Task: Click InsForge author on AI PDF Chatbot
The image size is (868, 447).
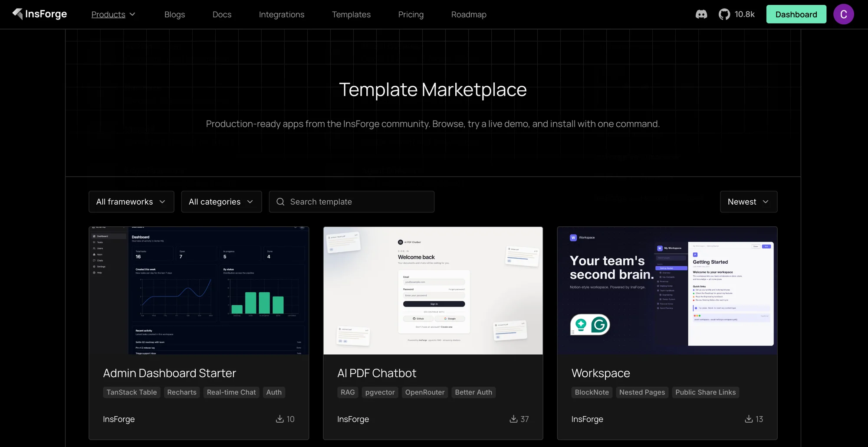Action: tap(353, 419)
